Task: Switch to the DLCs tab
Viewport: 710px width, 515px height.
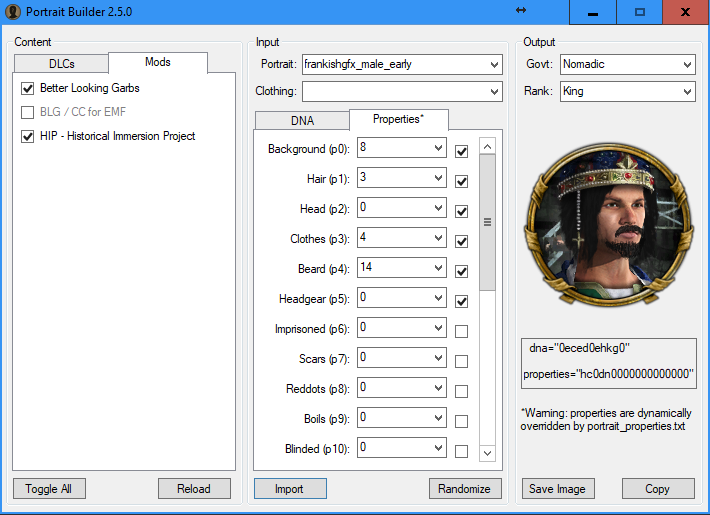Action: tap(62, 63)
